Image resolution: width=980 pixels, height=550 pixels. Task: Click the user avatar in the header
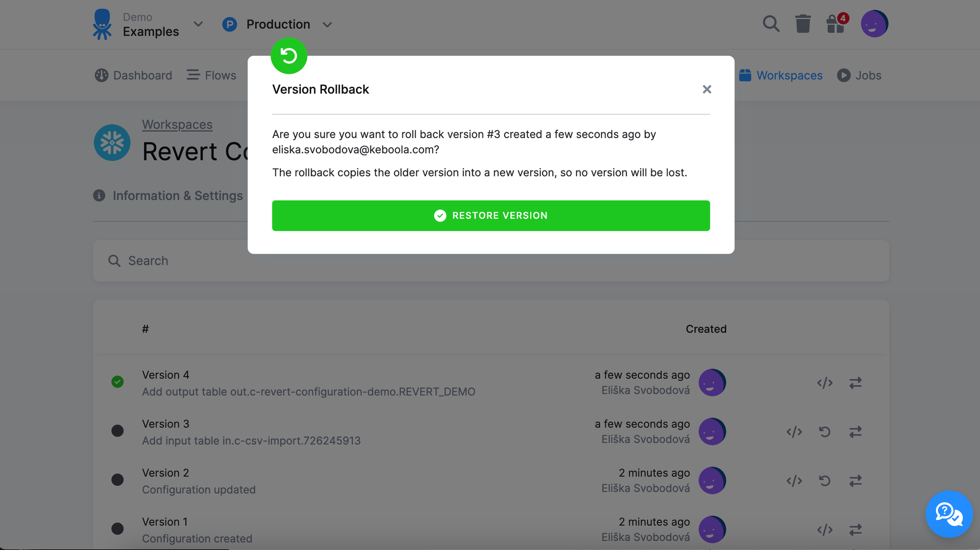click(x=874, y=24)
